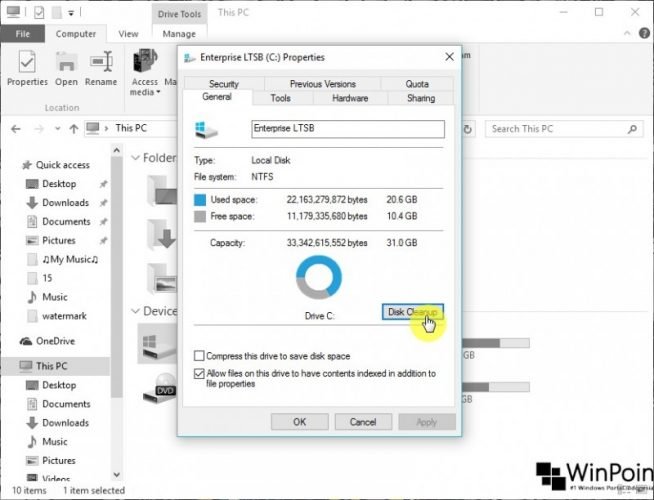Click the quick access toolbar dropdown arrow
The image size is (654, 500).
(x=71, y=13)
